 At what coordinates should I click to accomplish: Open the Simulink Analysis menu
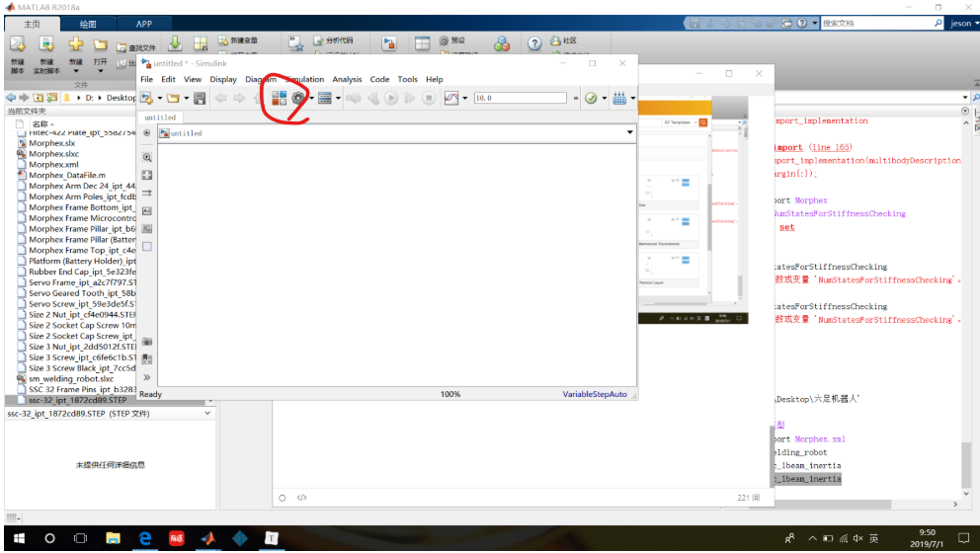(x=347, y=79)
